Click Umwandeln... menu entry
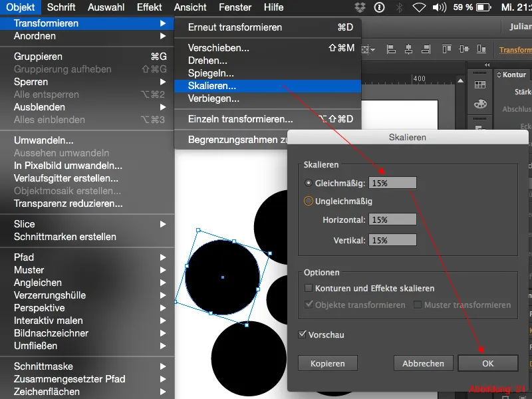The height and width of the screenshot is (399, 532). pyautogui.click(x=87, y=140)
